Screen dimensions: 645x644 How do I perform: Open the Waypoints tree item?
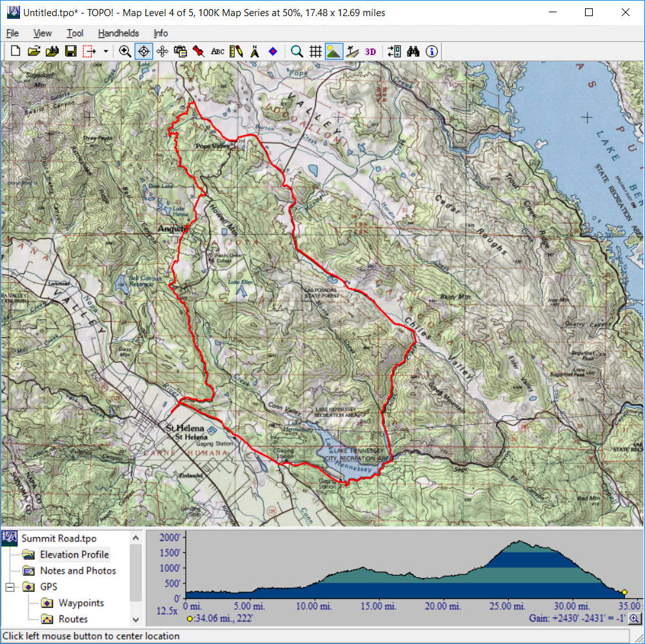[x=81, y=603]
